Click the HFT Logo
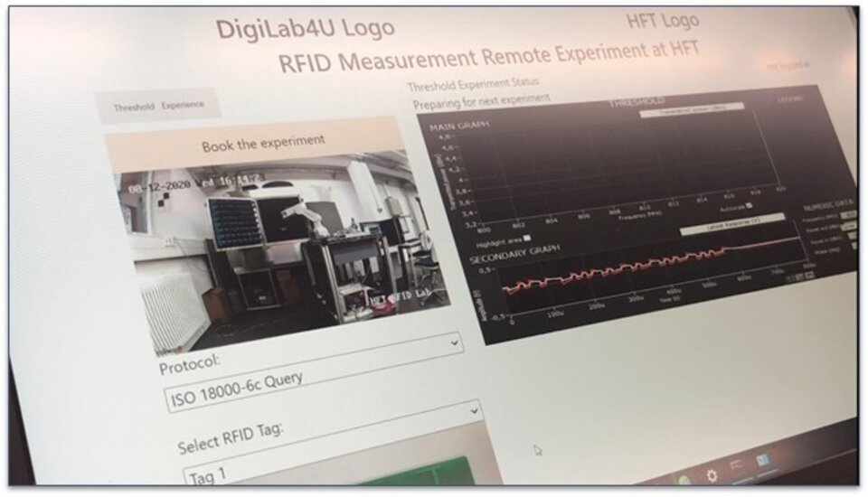 (663, 22)
